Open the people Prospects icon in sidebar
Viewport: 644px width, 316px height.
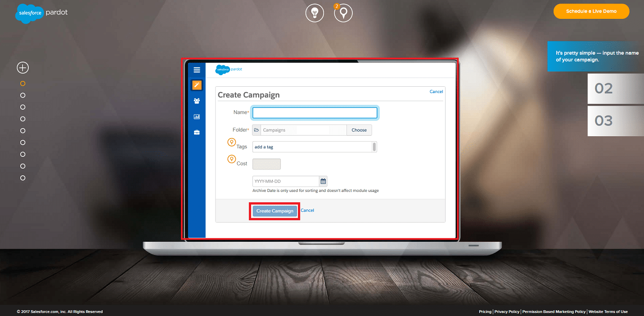click(197, 101)
